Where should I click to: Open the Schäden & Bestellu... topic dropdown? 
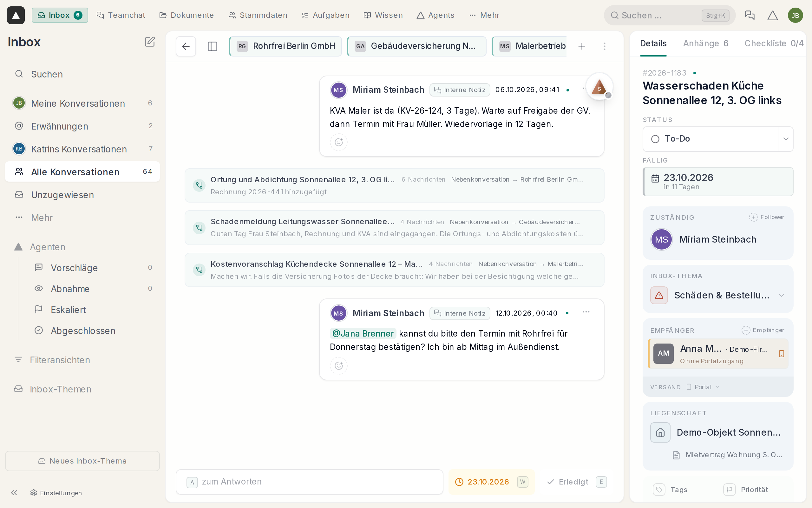718,295
